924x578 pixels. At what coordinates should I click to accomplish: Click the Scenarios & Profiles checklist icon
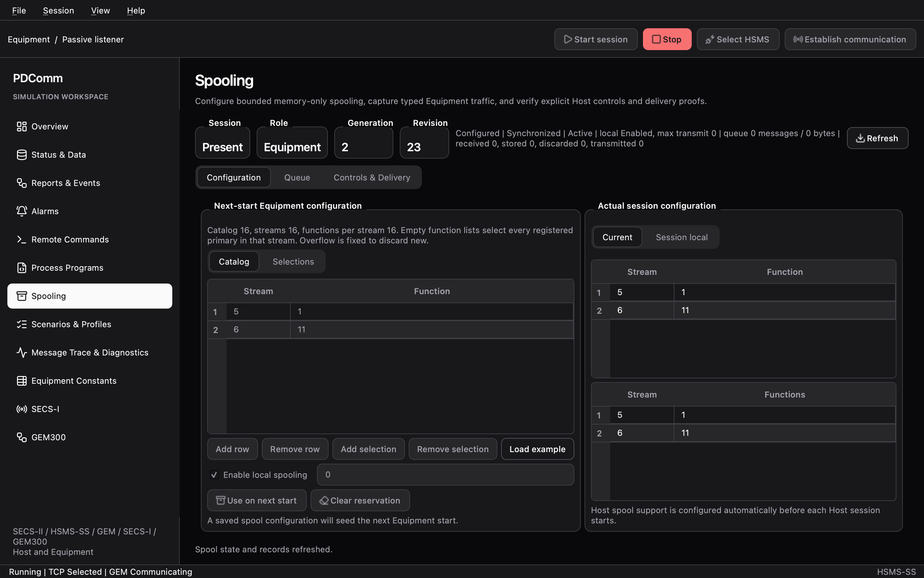coord(22,325)
